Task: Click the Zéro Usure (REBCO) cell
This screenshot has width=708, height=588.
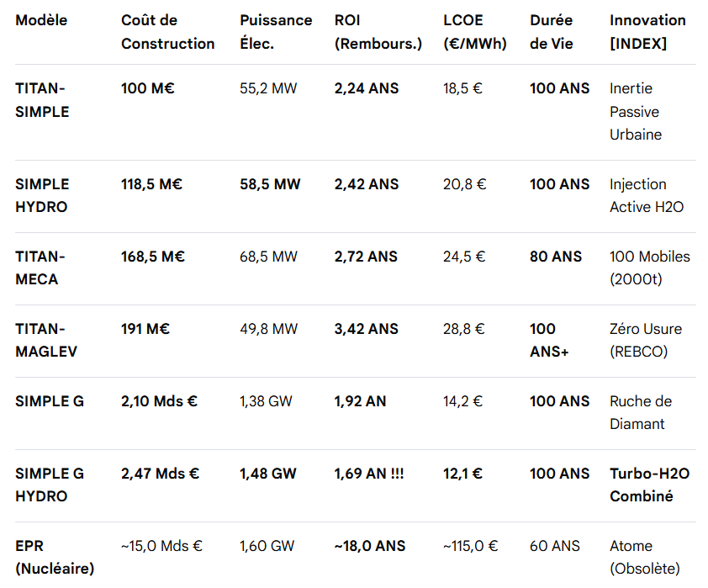Action: [x=645, y=341]
